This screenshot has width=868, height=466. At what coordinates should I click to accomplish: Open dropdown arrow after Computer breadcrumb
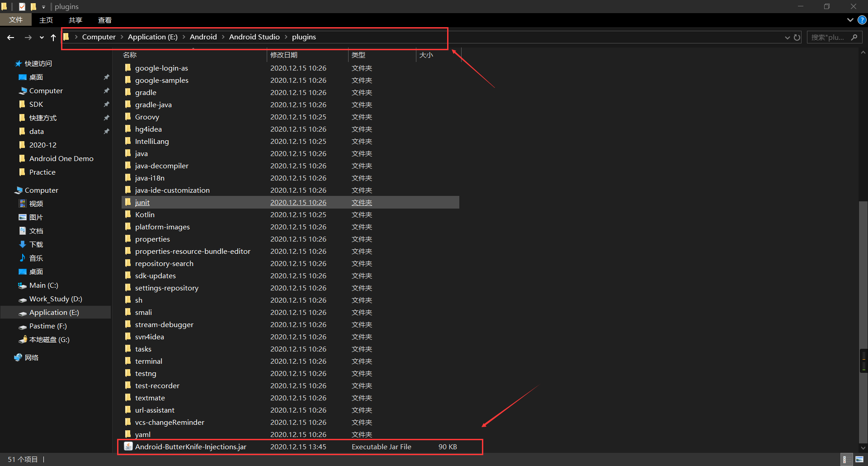[x=122, y=37]
